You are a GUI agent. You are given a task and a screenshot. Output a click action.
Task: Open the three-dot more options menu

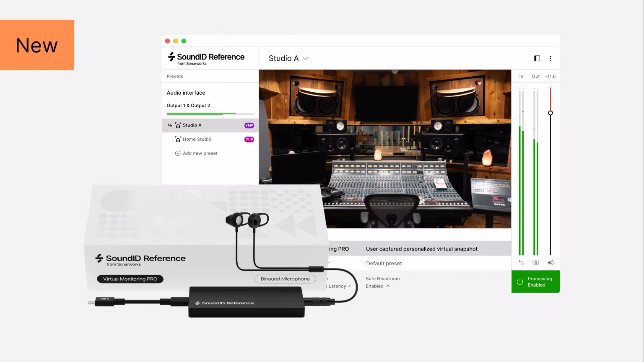coord(550,59)
